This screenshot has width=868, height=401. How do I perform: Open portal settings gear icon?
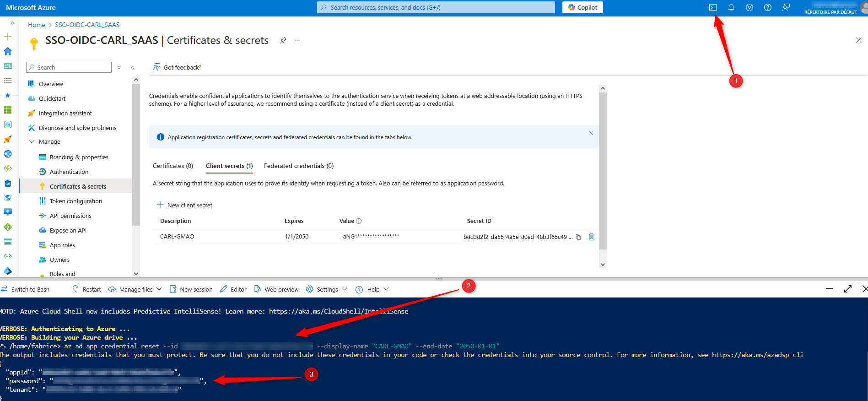[749, 7]
